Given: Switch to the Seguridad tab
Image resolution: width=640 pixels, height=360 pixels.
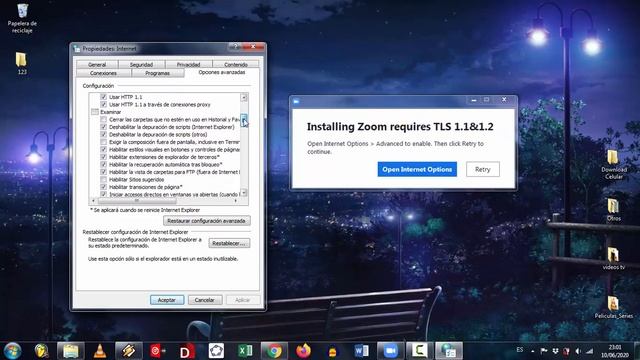Looking at the screenshot, I should pos(141,64).
